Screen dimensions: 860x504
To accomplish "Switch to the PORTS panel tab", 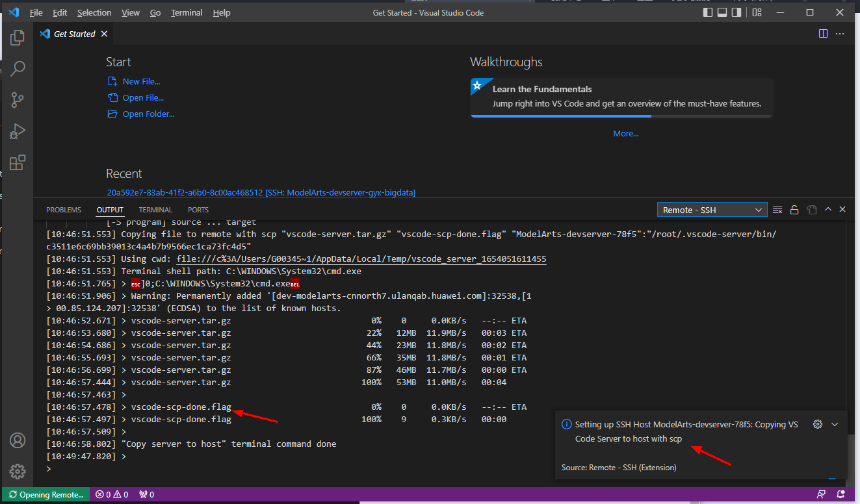I will (198, 210).
